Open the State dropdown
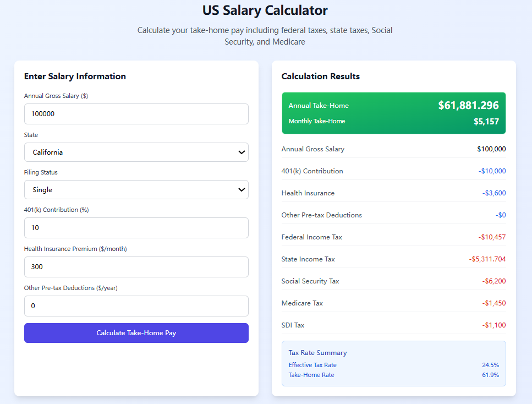532x404 pixels. coord(136,152)
